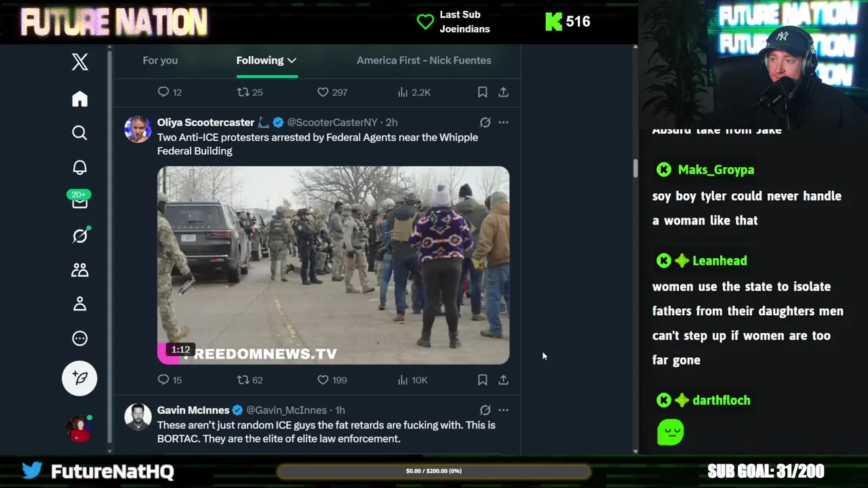Click the timeline vertical scrollbar thumb

pyautogui.click(x=635, y=168)
